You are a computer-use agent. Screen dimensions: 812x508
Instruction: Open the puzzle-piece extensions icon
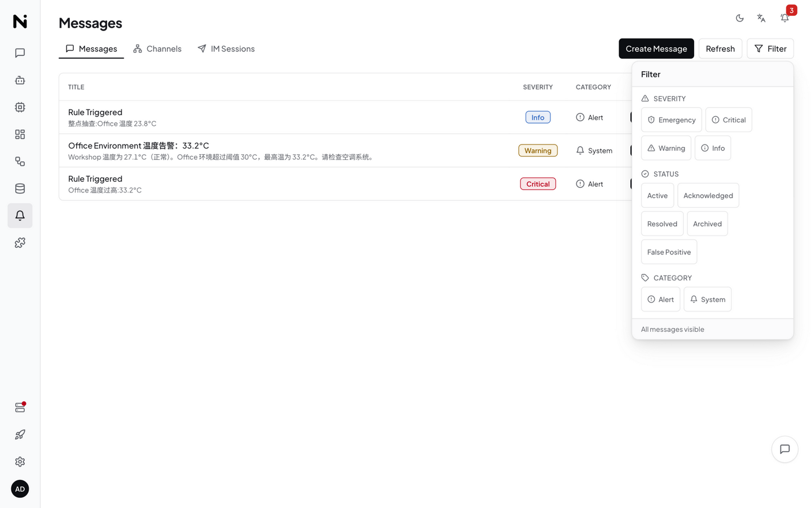tap(20, 243)
